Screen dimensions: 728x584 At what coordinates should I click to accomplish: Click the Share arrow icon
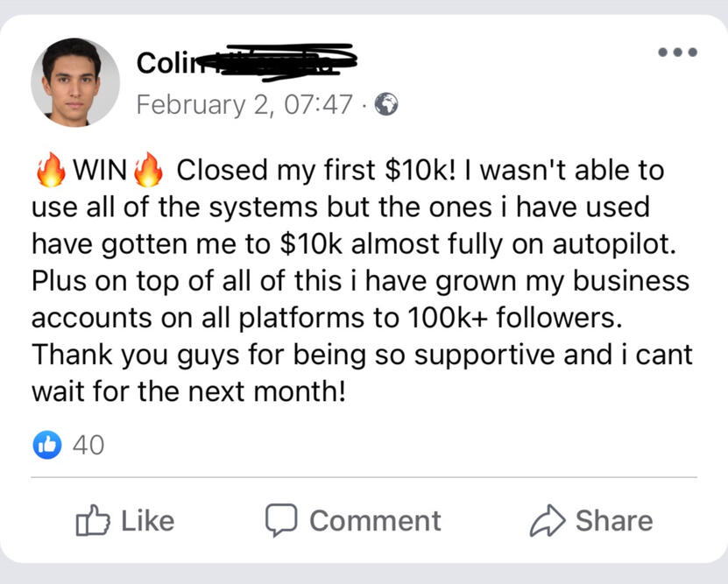pos(546,522)
